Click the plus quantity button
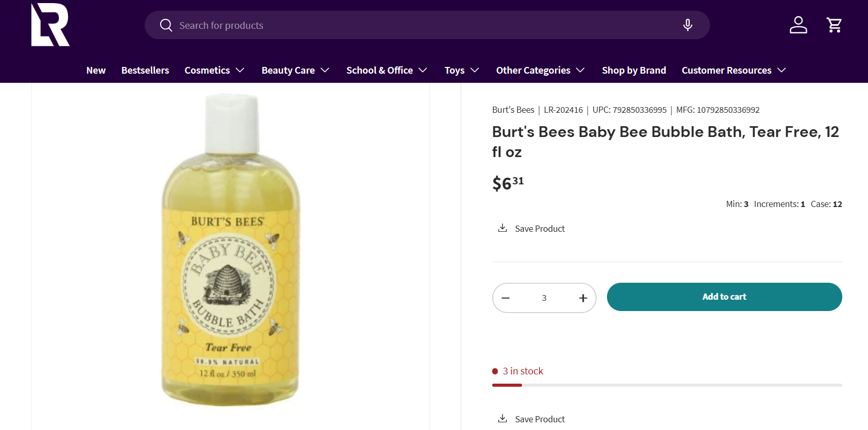The image size is (868, 430). (583, 298)
